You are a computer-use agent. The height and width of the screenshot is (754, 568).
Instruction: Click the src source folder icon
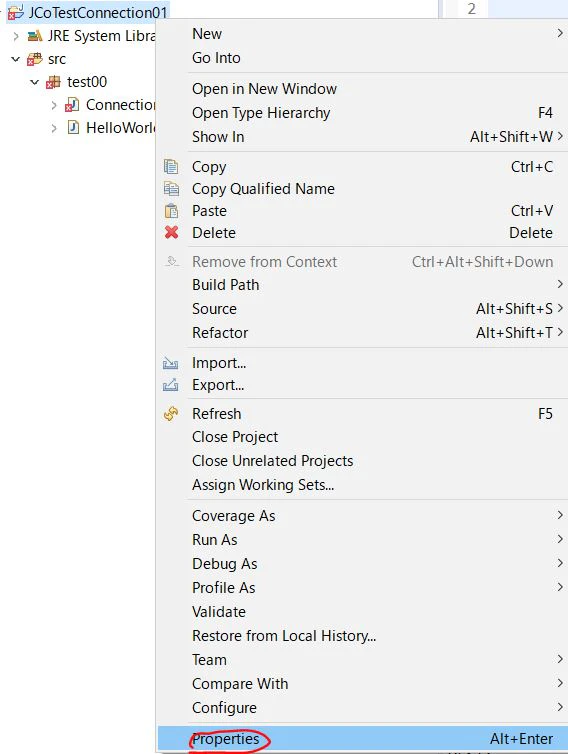coord(35,59)
